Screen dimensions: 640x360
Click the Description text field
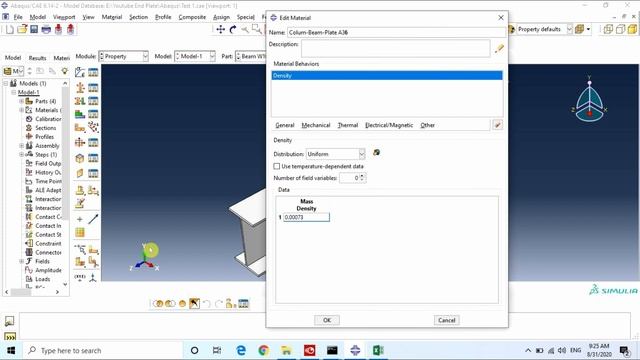point(395,49)
